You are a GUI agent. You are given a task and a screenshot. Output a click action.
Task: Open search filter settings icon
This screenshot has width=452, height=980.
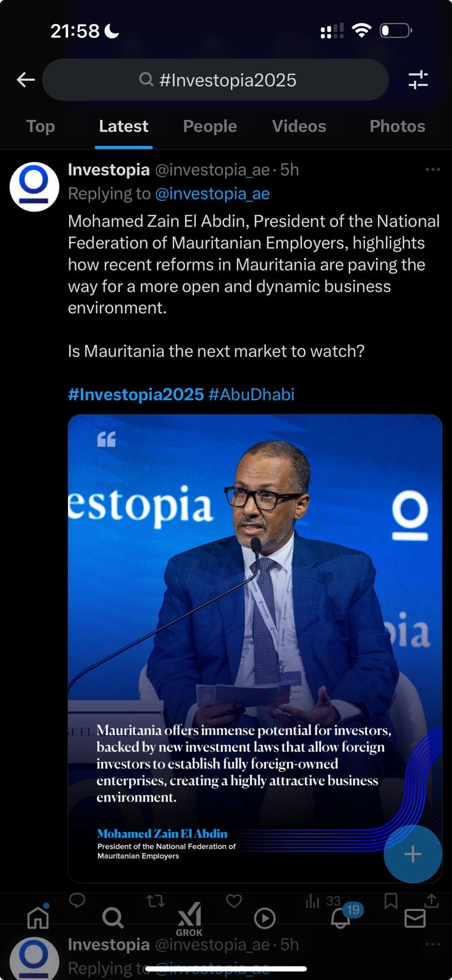418,80
